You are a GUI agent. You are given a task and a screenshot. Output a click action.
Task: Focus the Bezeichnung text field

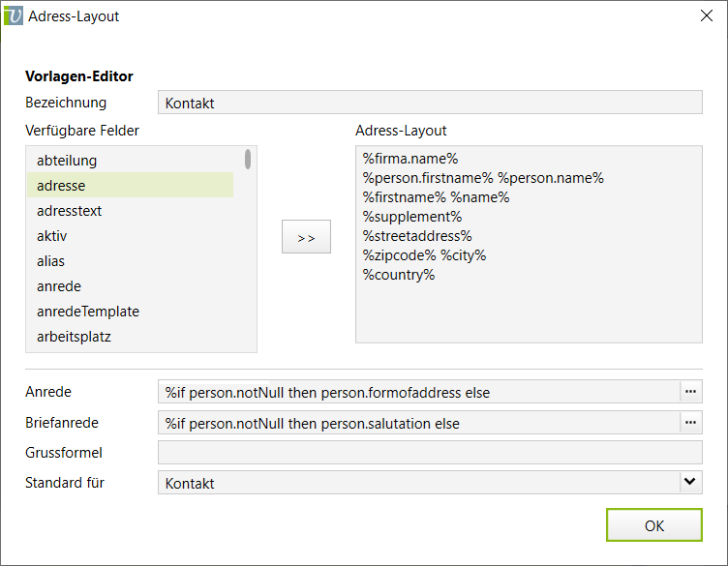click(x=429, y=103)
